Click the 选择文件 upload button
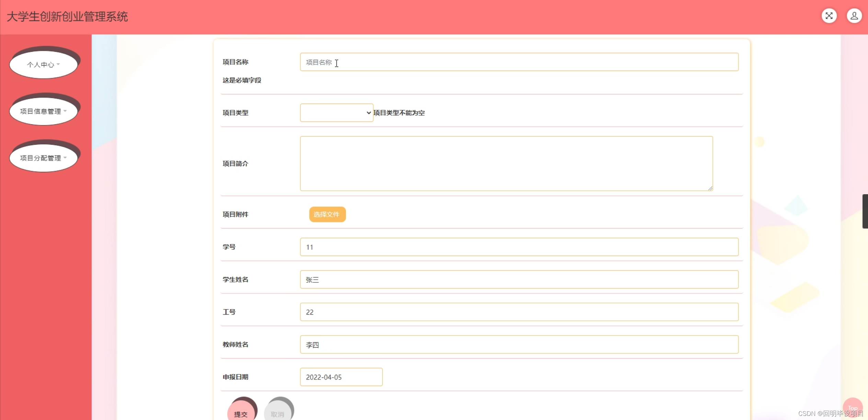The height and width of the screenshot is (420, 868). tap(327, 214)
